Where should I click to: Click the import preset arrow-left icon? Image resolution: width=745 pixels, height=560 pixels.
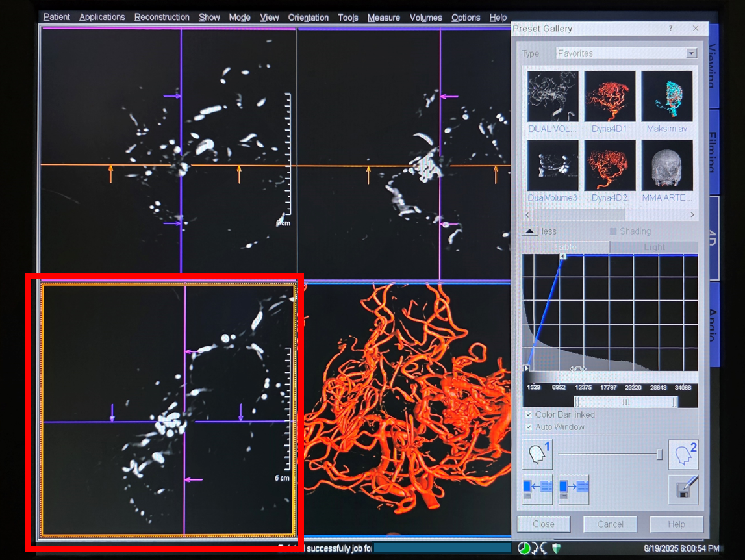[x=537, y=489]
